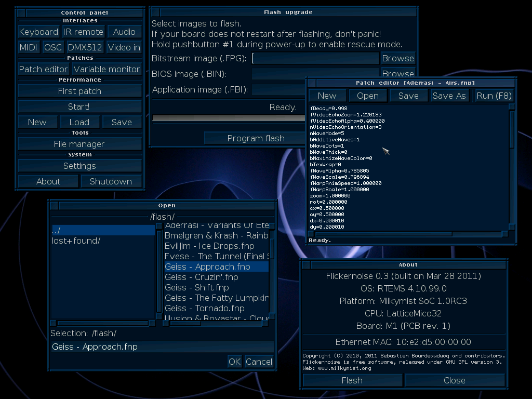Image resolution: width=532 pixels, height=399 pixels.
Task: Launch the File manager tool
Action: click(x=79, y=144)
